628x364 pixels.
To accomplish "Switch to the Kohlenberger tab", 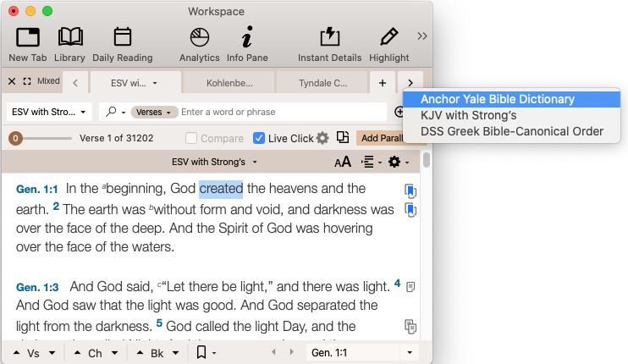I will (229, 83).
